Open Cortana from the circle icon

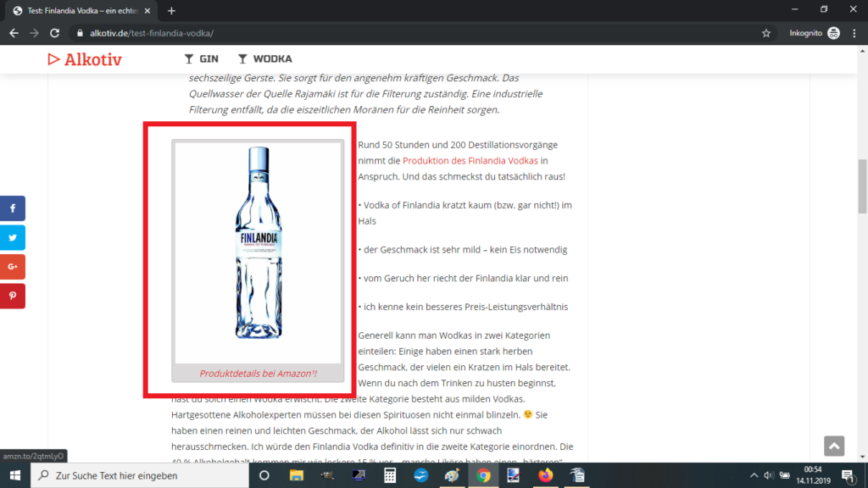[x=264, y=475]
